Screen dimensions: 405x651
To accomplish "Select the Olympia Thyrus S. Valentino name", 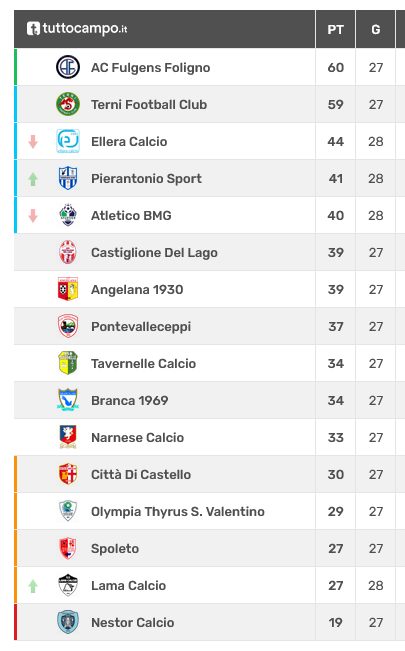I will [x=178, y=512].
